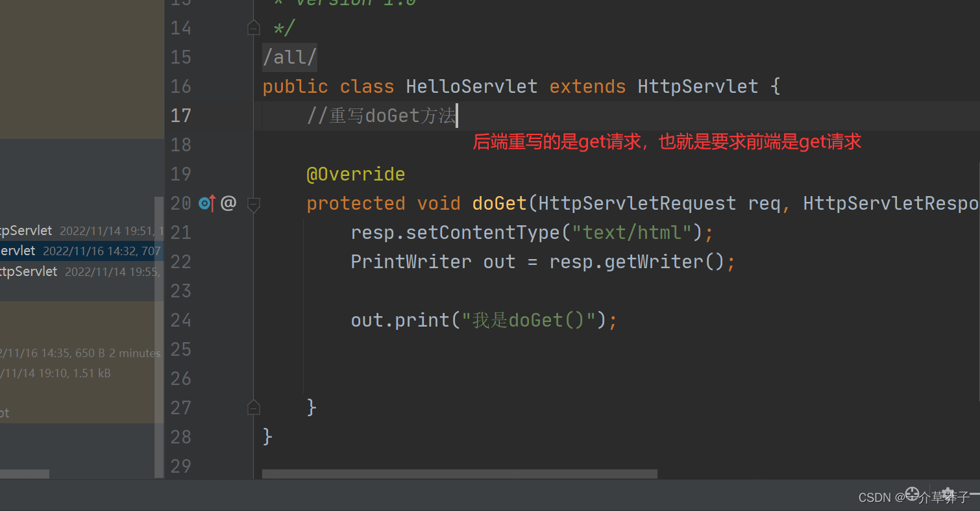Click the //重写doGet方法 comment on line 17
Viewport: 980px width, 511px height.
coord(382,116)
